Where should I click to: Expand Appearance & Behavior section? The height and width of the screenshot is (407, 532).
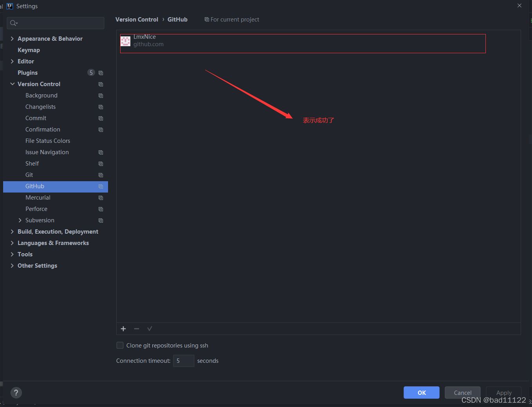pyautogui.click(x=12, y=38)
